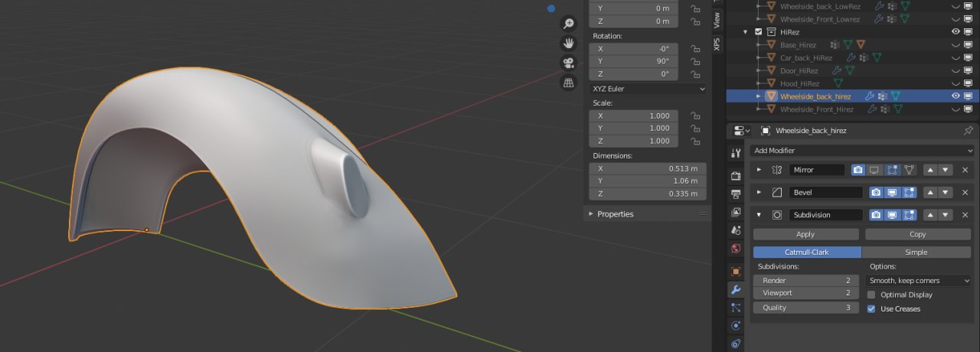The width and height of the screenshot is (980, 352).
Task: Toggle Mirror modifier render camera button
Action: [858, 170]
